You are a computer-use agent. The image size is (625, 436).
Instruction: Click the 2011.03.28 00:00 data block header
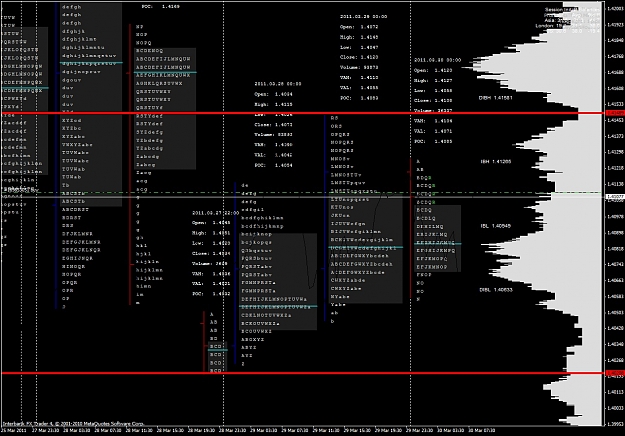278,84
